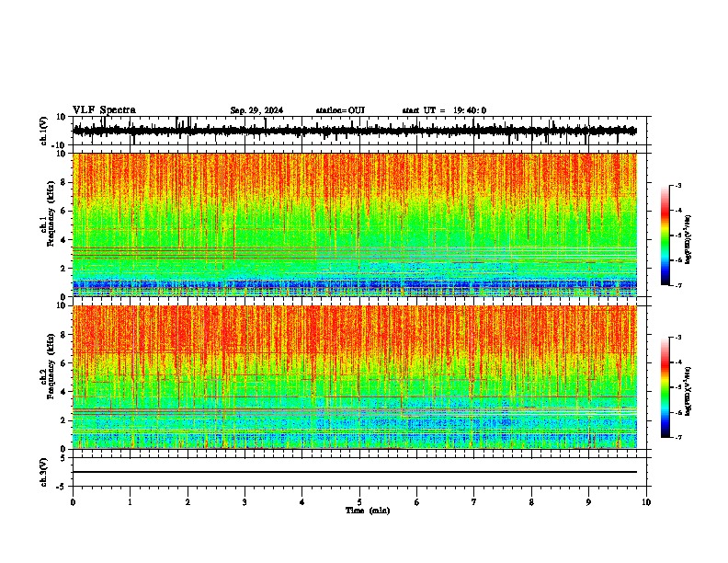The width and height of the screenshot is (728, 563).
Task: Click time axis tick label "4"
Action: [302, 502]
